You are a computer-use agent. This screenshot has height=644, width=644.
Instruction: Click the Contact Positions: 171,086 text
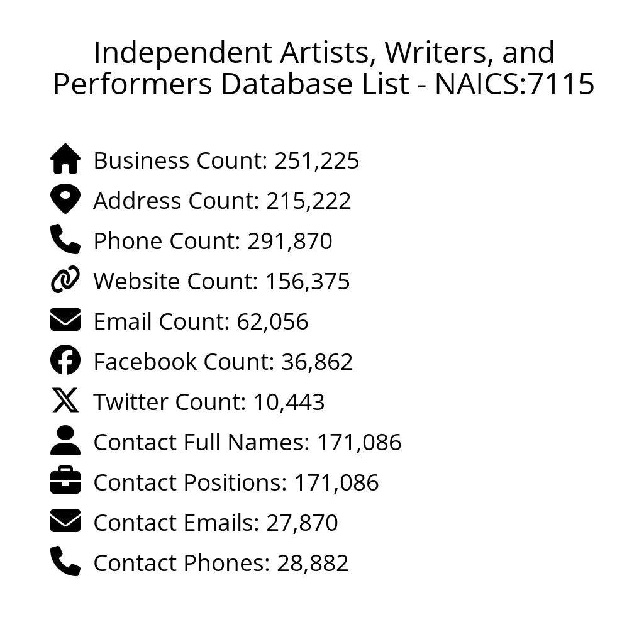pos(236,483)
